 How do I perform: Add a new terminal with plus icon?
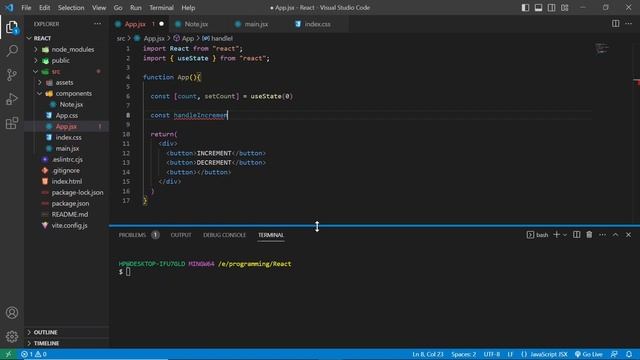556,235
